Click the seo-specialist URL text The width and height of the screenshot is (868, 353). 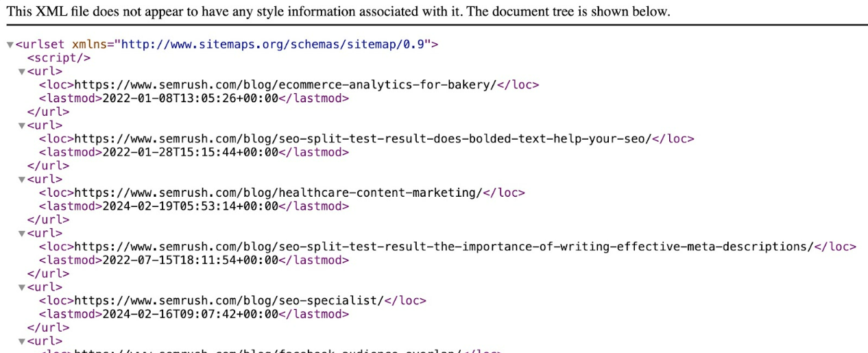click(x=228, y=300)
